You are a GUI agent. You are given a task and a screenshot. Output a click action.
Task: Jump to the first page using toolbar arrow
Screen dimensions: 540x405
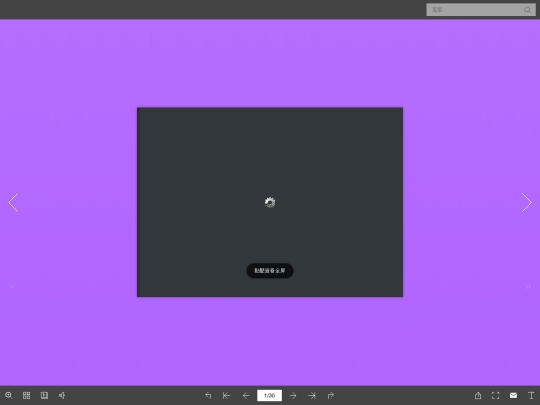click(227, 395)
